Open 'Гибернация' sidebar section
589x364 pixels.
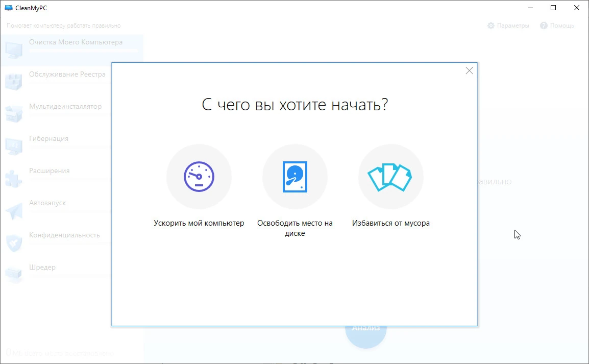(x=56, y=147)
